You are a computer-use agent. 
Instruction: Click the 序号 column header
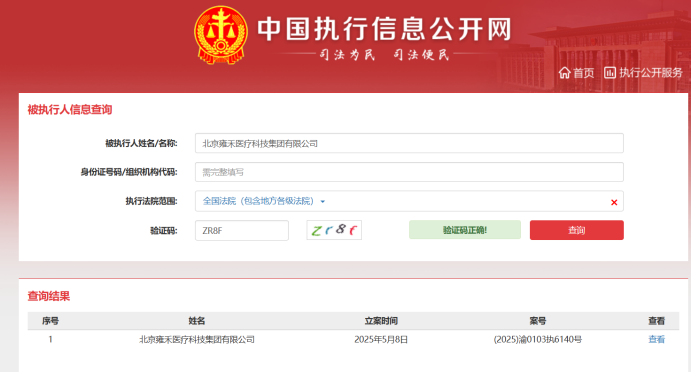tap(50, 321)
